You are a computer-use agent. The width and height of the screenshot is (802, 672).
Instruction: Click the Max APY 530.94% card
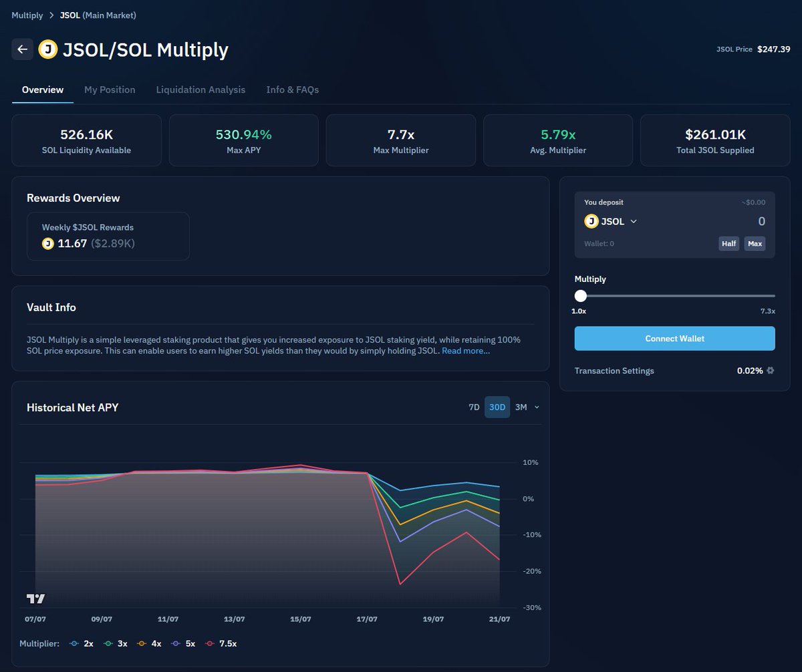pos(244,140)
